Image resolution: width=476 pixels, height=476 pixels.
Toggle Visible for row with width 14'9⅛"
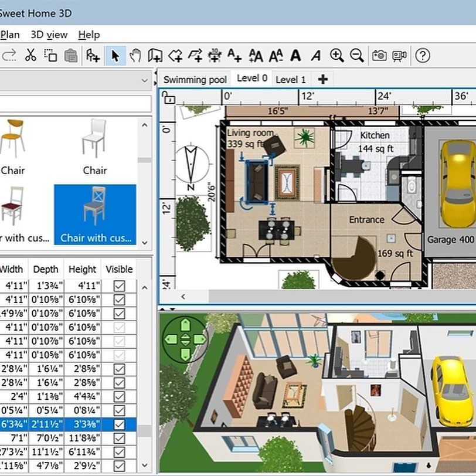coord(120,314)
